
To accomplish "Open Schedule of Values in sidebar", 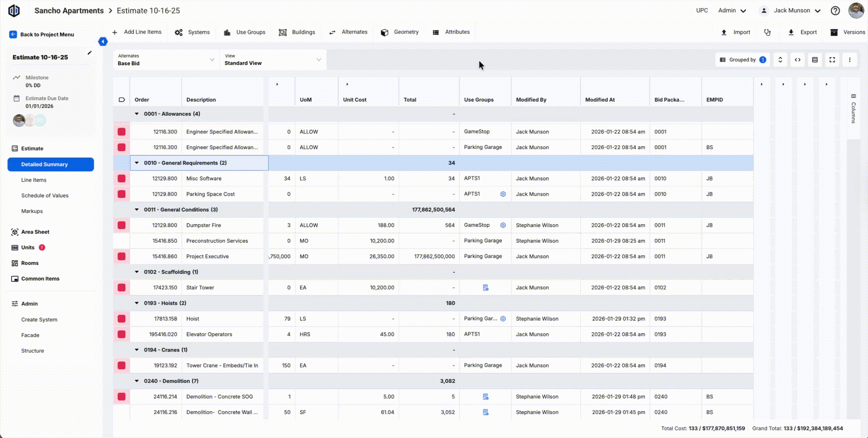I will click(45, 195).
